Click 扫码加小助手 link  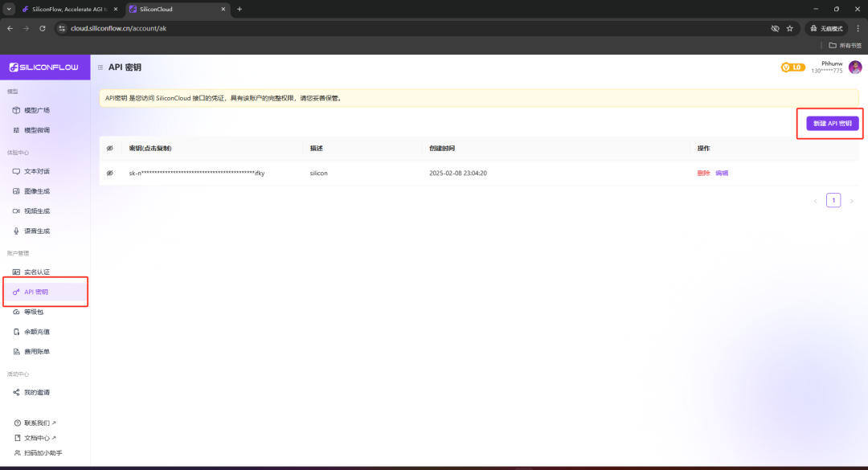point(39,453)
